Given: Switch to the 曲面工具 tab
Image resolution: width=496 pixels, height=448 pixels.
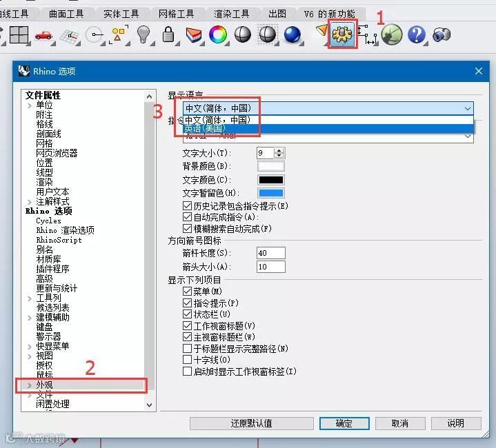Looking at the screenshot, I should click(66, 14).
